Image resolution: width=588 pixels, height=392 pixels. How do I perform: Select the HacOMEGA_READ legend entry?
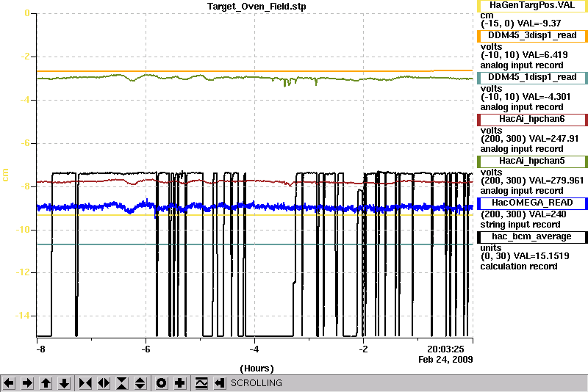532,203
